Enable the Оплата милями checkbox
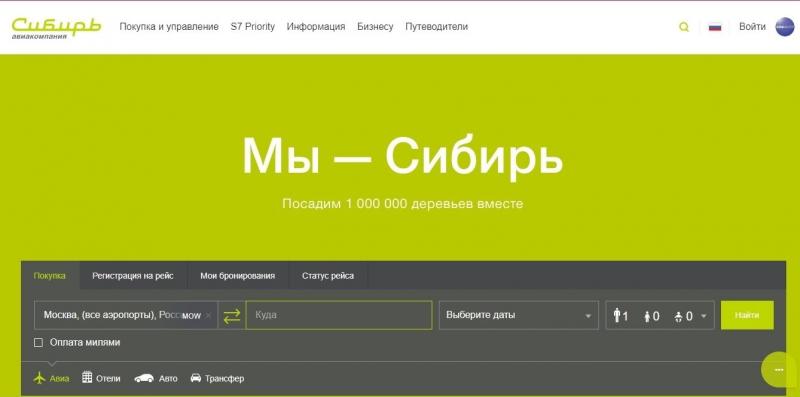The height and width of the screenshot is (397, 800). click(x=38, y=342)
